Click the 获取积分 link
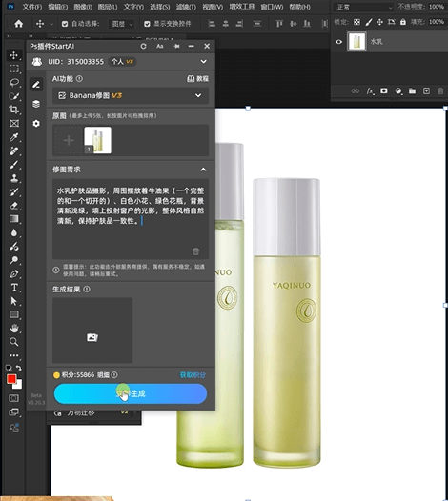448x501 pixels. pos(193,374)
